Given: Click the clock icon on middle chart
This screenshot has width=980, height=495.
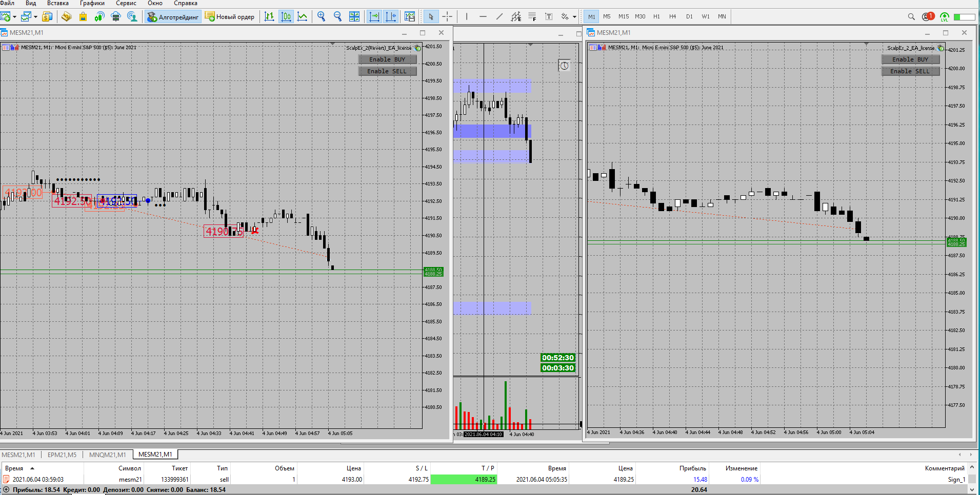Looking at the screenshot, I should coord(564,66).
